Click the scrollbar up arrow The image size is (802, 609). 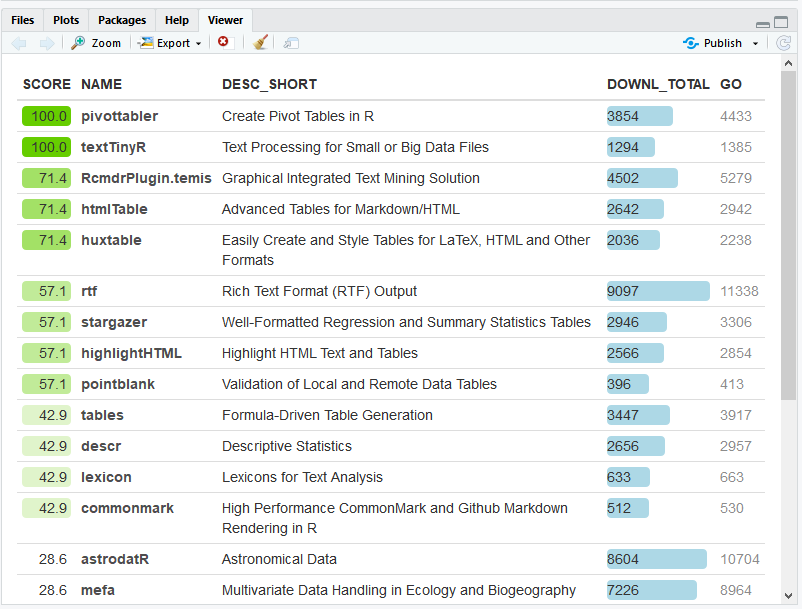coord(788,63)
